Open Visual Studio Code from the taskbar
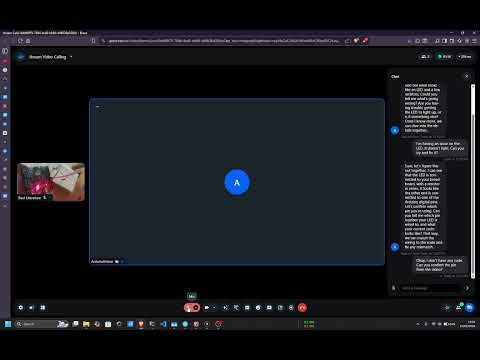The height and width of the screenshot is (360, 480). tap(163, 324)
